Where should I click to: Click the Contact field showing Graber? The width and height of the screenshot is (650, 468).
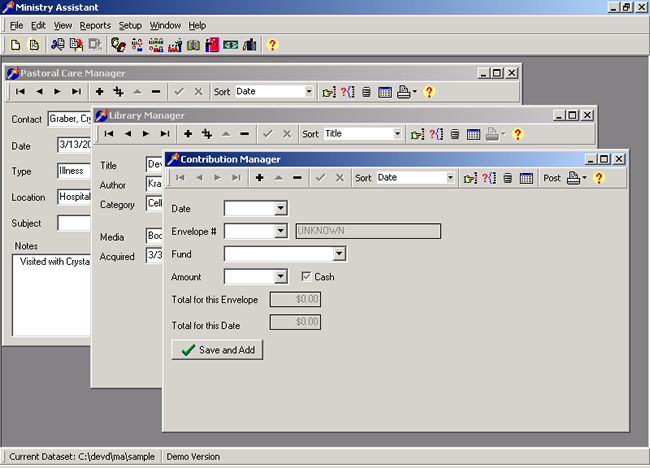point(69,119)
